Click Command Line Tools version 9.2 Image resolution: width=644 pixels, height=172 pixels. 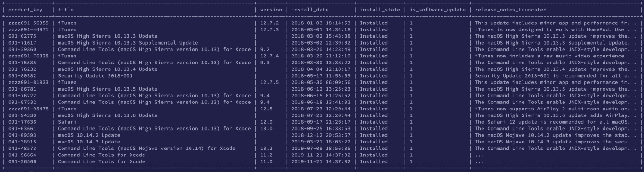[265, 49]
